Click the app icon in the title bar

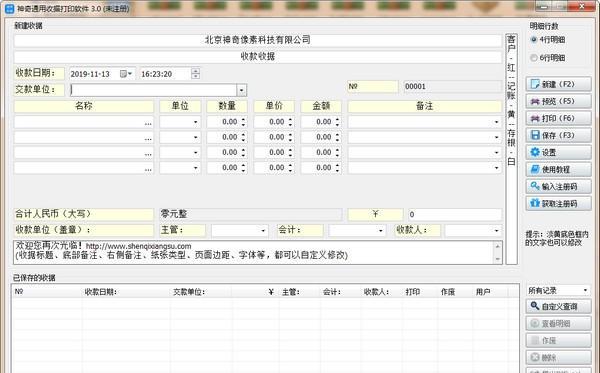[9, 8]
